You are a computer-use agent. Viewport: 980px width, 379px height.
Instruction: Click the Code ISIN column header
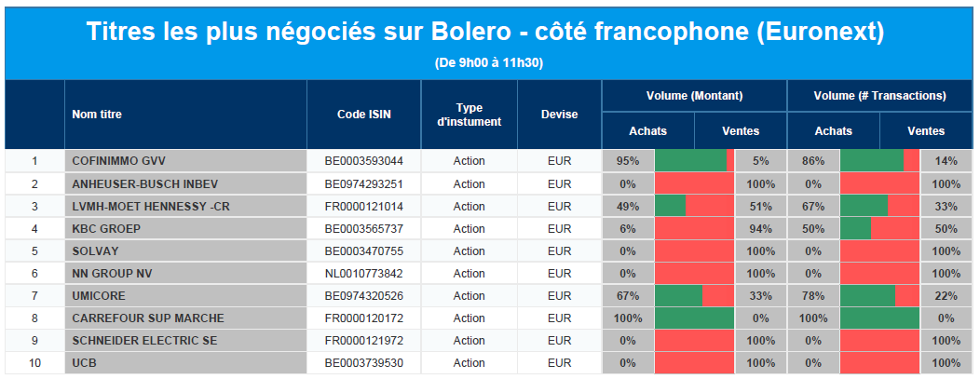coord(364,115)
